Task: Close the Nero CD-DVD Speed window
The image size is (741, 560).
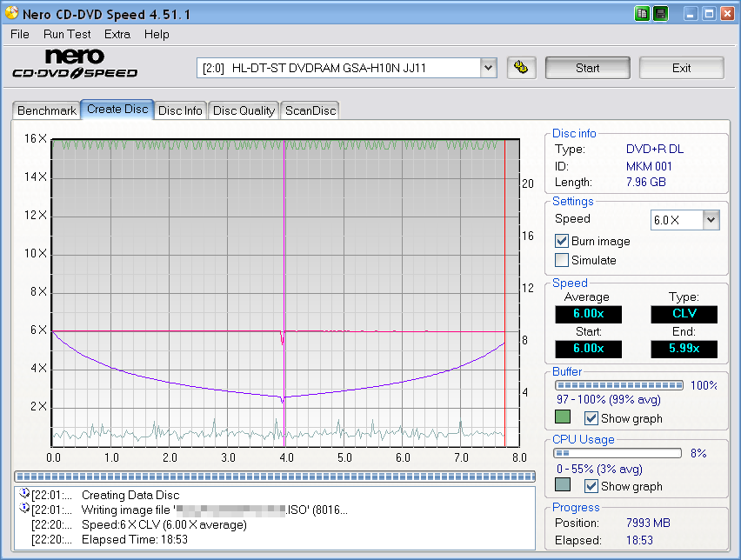Action: coord(727,14)
